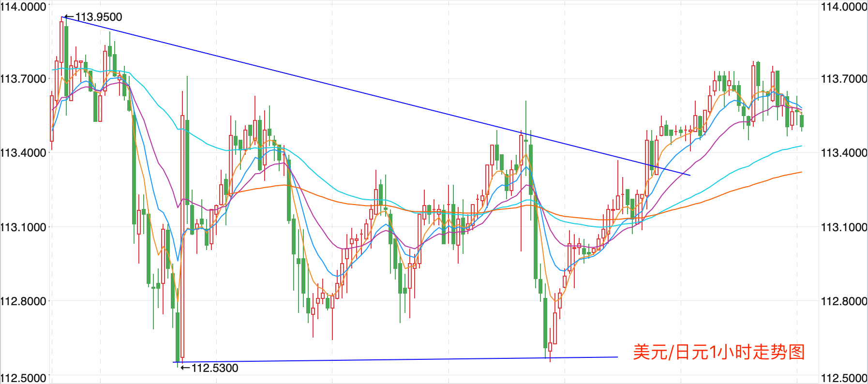Viewport: 868px width, 384px height.
Task: Click the right axis 113.7000 label
Action: 844,79
